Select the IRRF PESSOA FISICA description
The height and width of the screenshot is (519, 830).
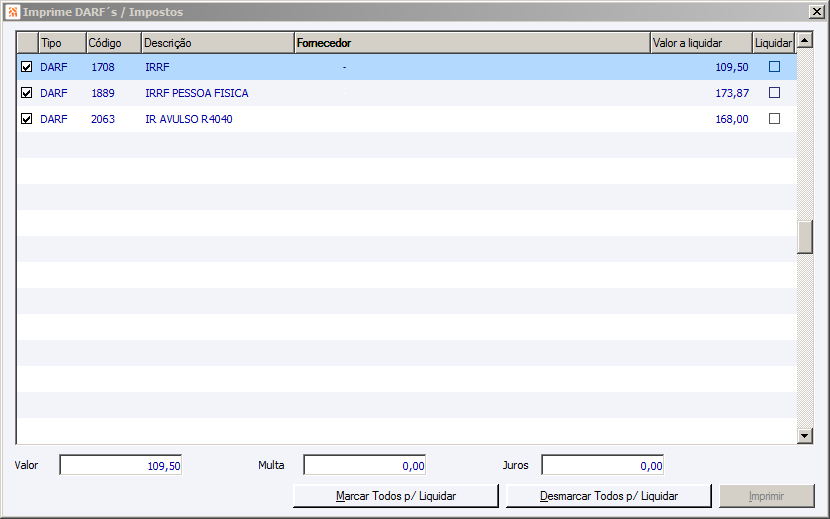coord(197,93)
